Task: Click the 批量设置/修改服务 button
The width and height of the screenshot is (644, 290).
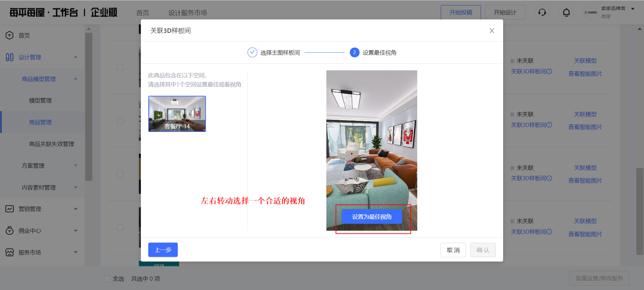Action: click(x=599, y=278)
